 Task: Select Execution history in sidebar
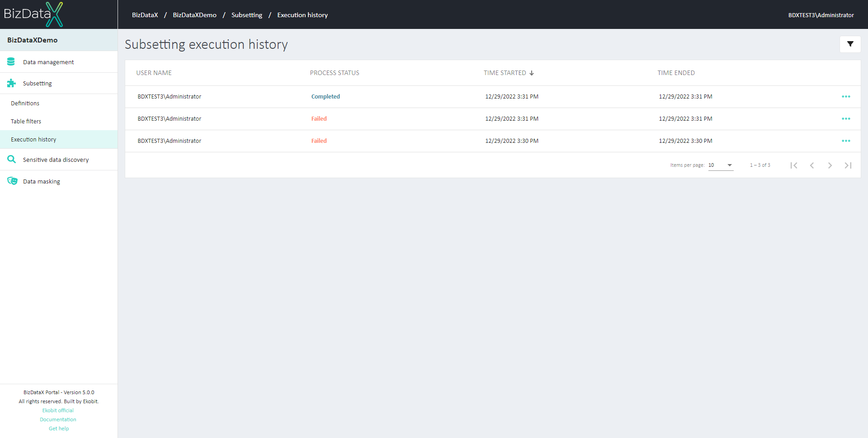(59, 139)
